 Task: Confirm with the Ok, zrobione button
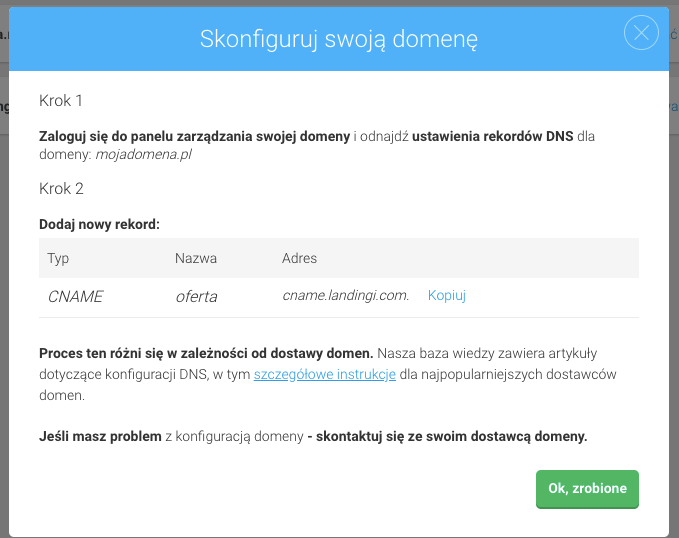[587, 489]
